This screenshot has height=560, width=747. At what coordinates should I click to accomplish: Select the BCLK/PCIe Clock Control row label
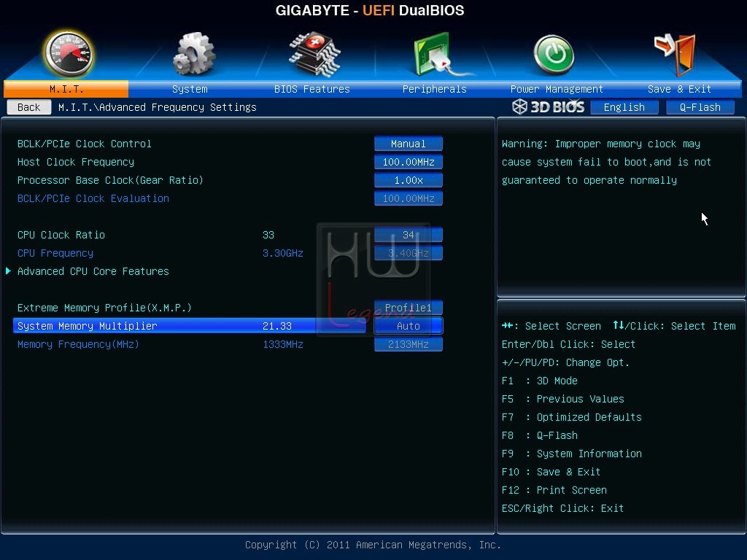coord(85,144)
